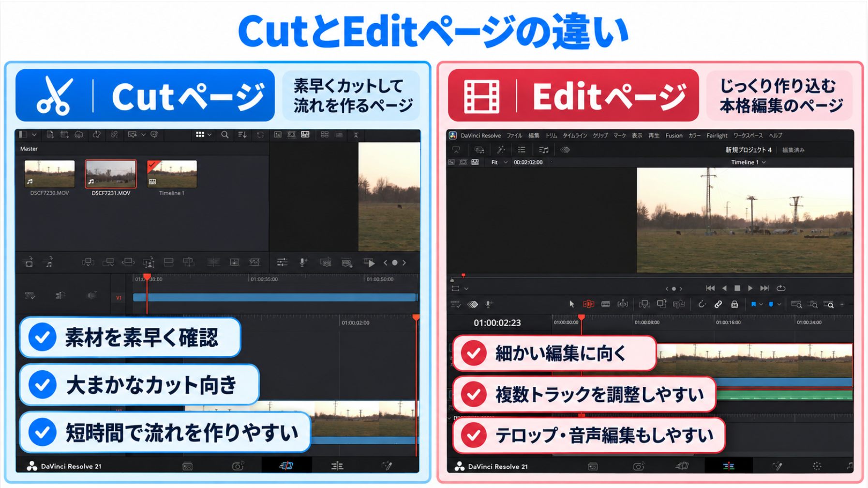
Task: Open the blue marker color dropdown arrow
Action: [x=779, y=305]
